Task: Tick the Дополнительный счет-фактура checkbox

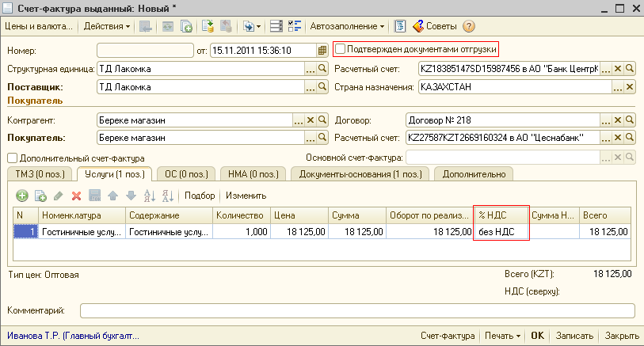Action: tap(12, 158)
